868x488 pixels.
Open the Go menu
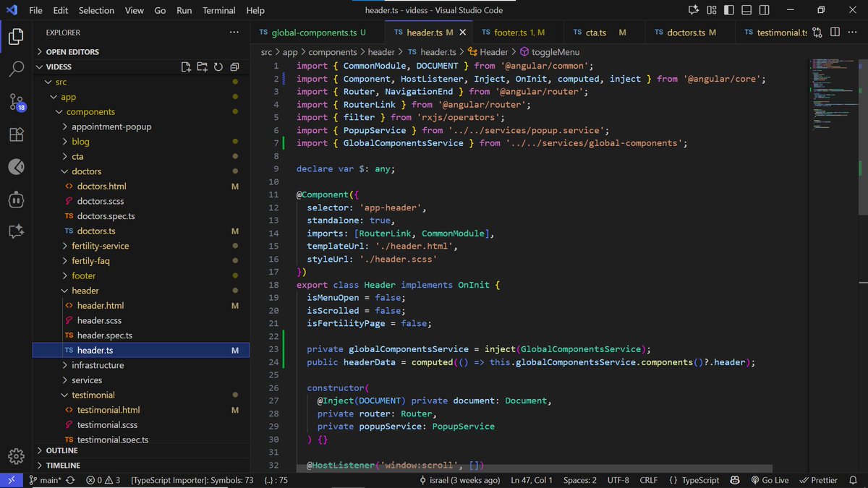click(x=160, y=10)
